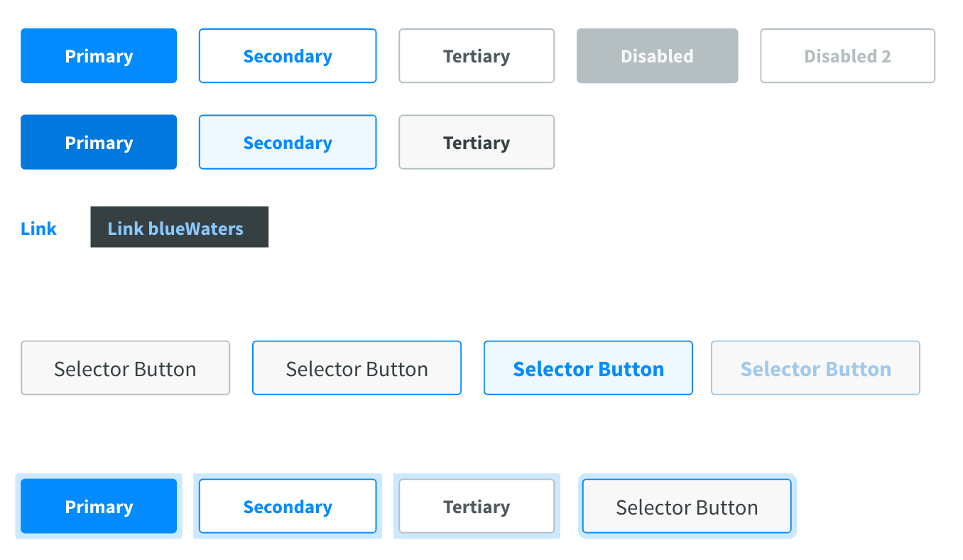Select the dark Primary button in the second row

click(x=98, y=142)
